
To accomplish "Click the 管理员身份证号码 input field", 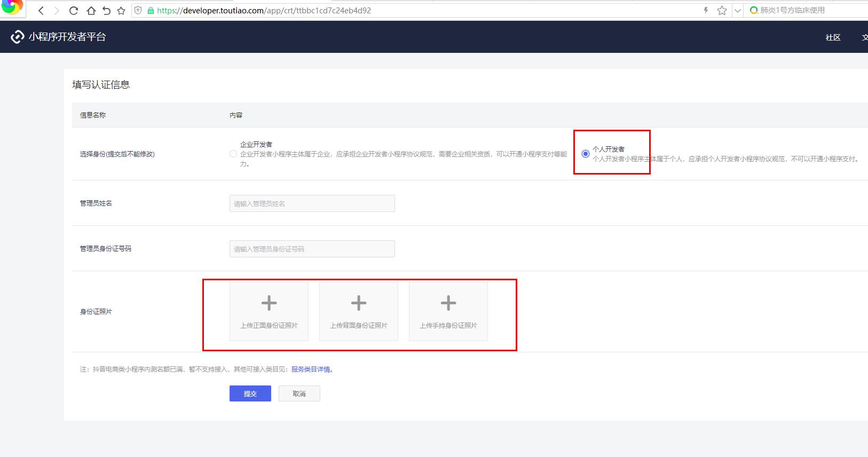I will coord(312,249).
